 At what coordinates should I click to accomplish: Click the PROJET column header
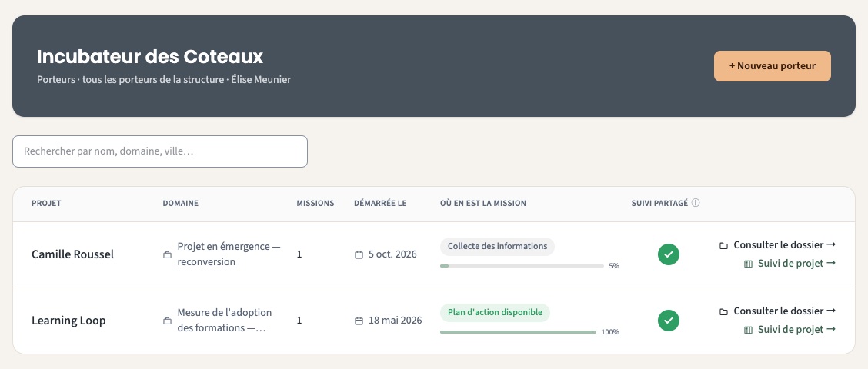(46, 204)
